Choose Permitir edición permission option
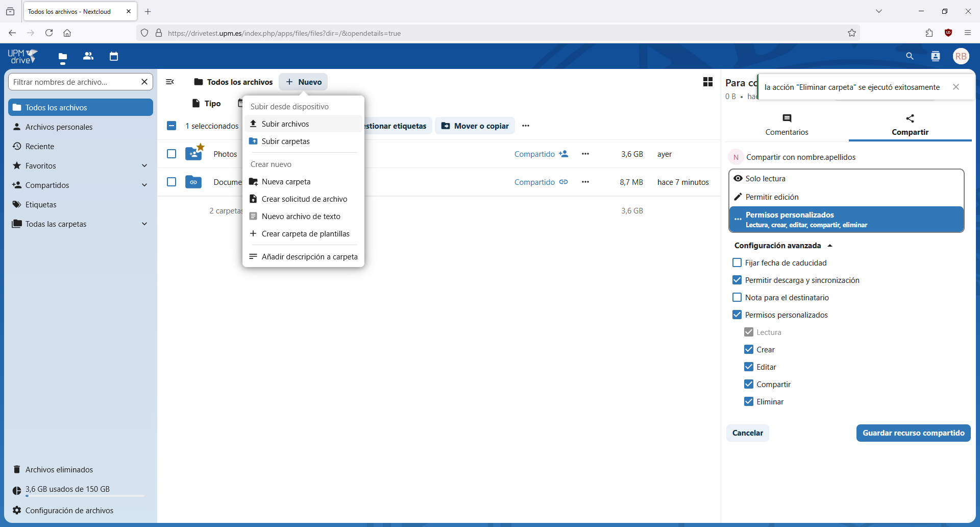The width and height of the screenshot is (980, 527). [846, 197]
